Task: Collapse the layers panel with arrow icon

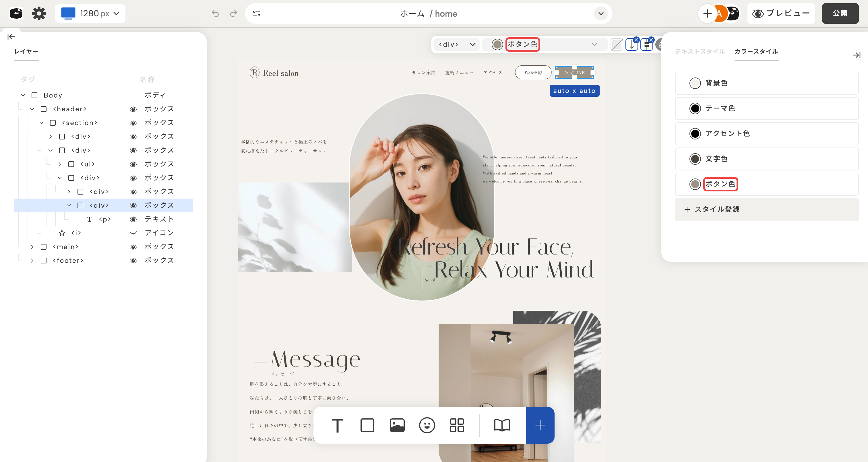Action: tap(11, 37)
